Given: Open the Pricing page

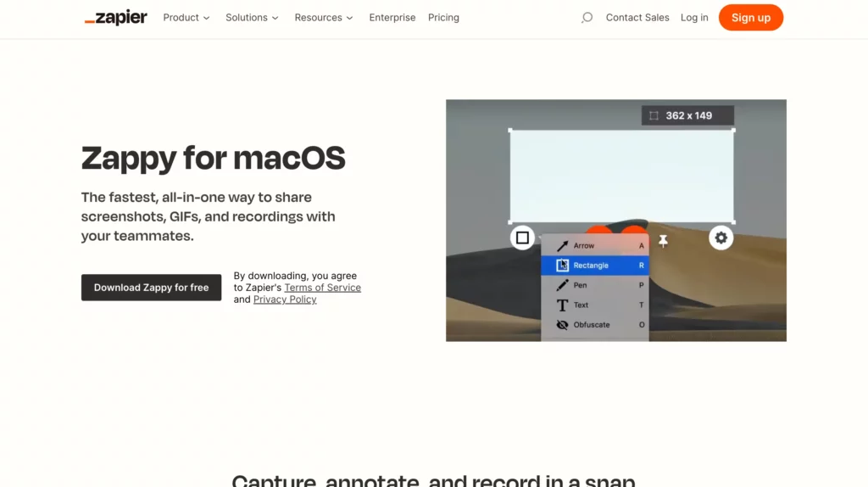Looking at the screenshot, I should [443, 18].
